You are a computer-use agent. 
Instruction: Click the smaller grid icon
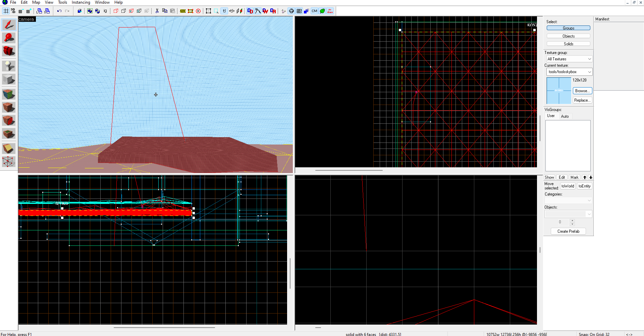tap(20, 11)
